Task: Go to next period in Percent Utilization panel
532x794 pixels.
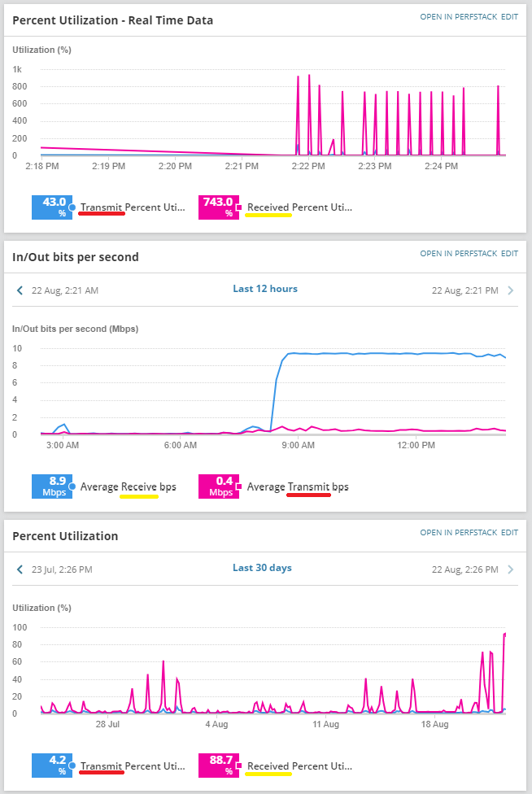Action: point(511,569)
